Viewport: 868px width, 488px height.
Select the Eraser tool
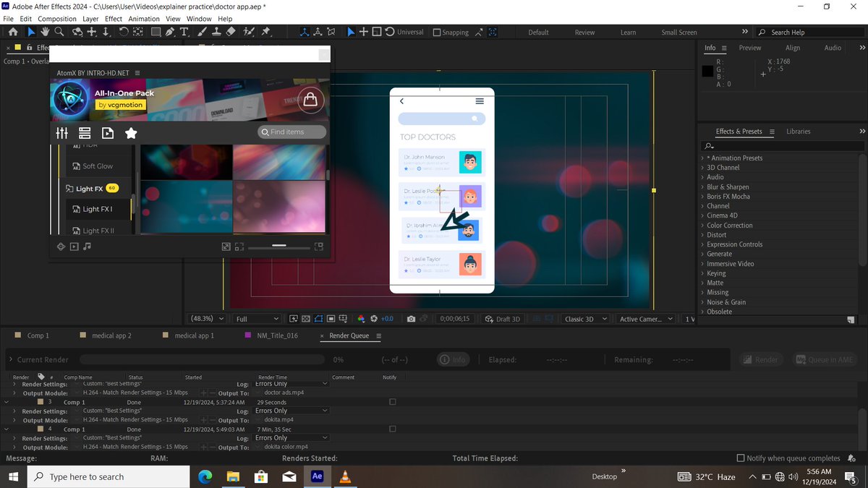coord(231,32)
